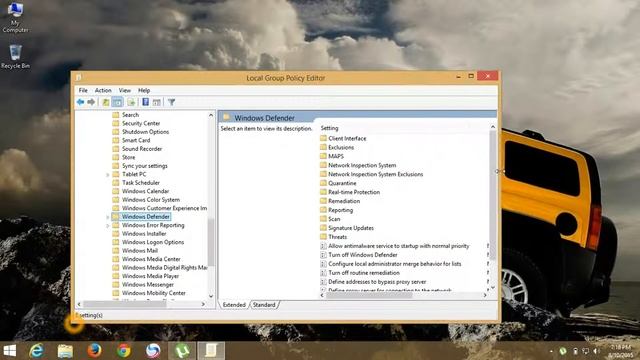Screen dimensions: 640x360
Task: Select Sound Recorder tree folder
Action: tap(142, 149)
